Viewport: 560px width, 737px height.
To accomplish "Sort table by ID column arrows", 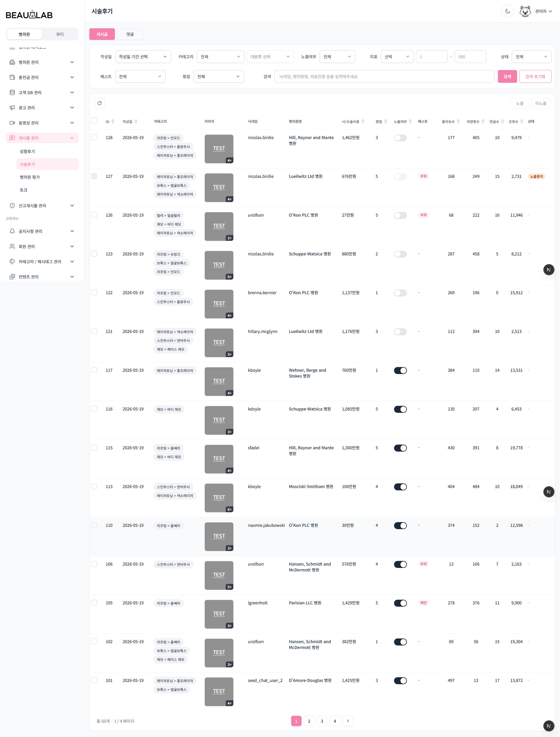I will point(113,122).
